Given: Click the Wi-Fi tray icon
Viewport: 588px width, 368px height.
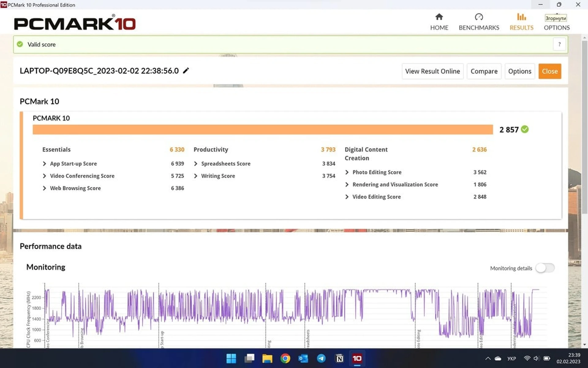Looking at the screenshot, I should pos(527,358).
